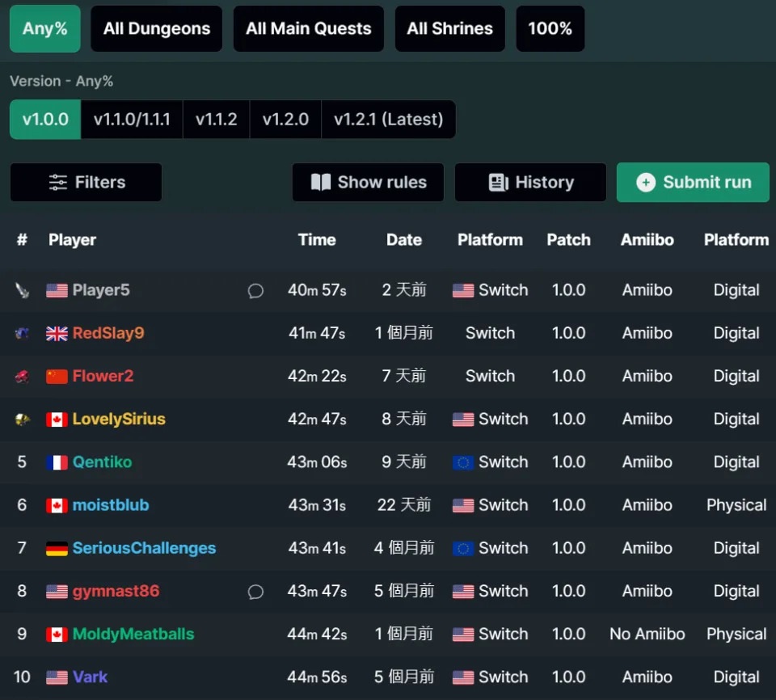Click Physical value in moistblub's row
This screenshot has width=776, height=700.
[x=736, y=505]
